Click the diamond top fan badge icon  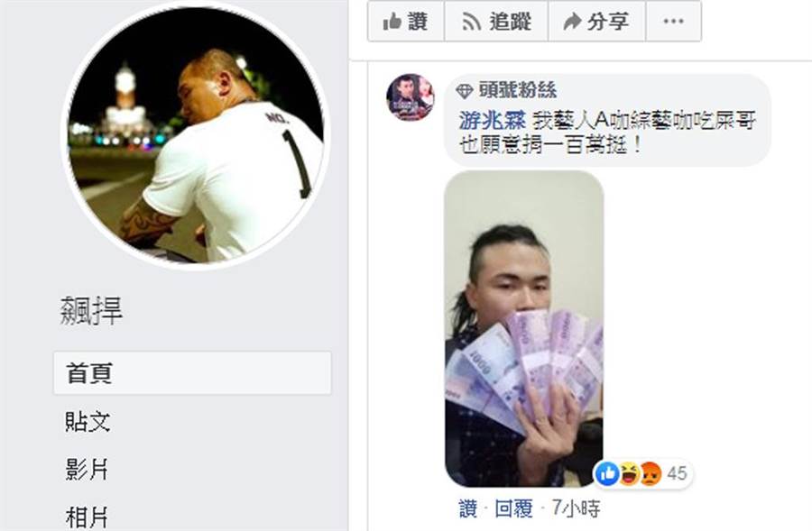pos(464,91)
